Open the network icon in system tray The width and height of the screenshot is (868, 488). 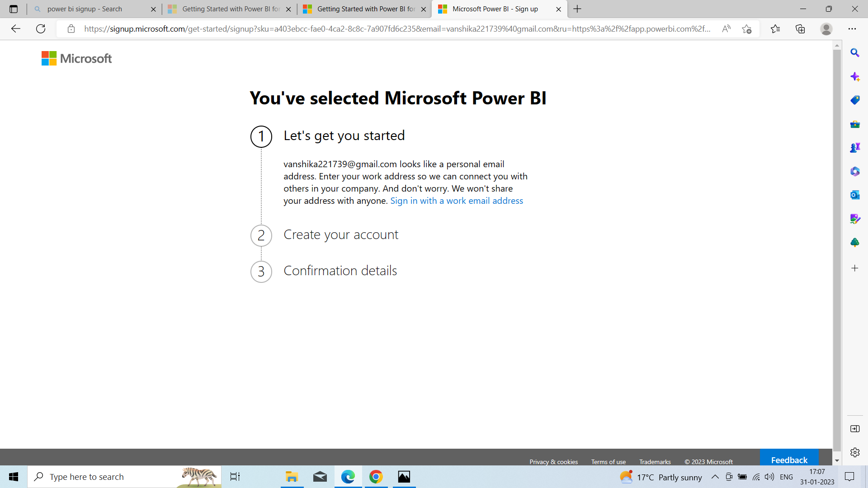click(756, 477)
